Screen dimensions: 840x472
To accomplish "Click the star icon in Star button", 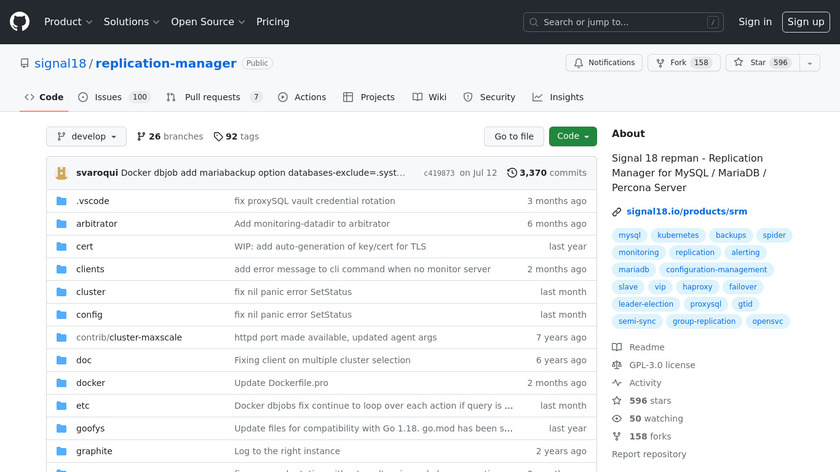I will click(x=739, y=63).
